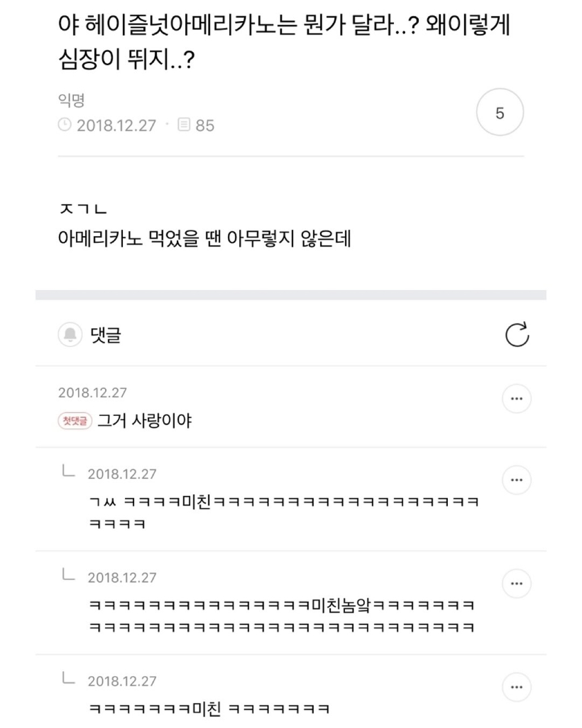
Task: Click the reply arrow icon on the 'ㄱㅆ' reply
Action: 68,471
